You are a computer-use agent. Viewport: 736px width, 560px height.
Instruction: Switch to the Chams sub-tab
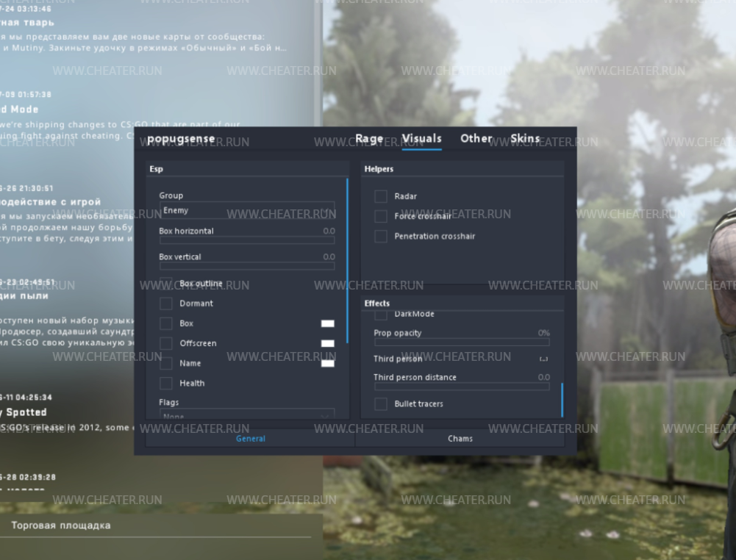[x=460, y=439]
